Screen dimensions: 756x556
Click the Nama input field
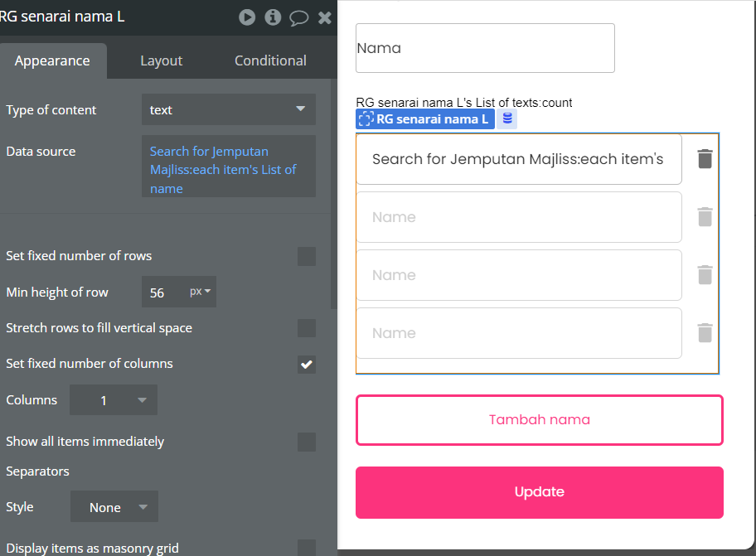(485, 48)
